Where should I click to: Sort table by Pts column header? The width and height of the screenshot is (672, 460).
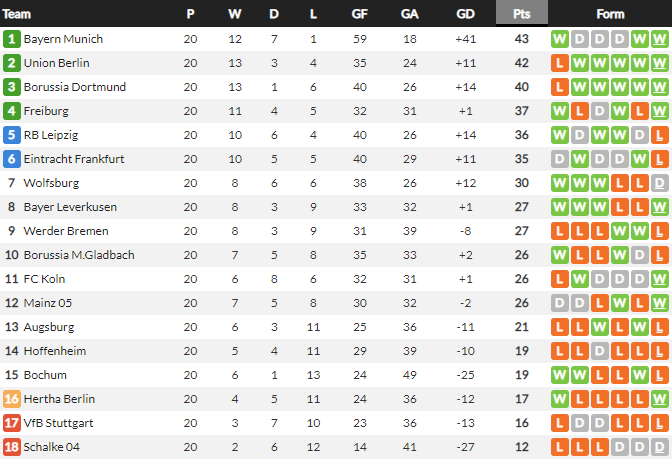pos(521,14)
